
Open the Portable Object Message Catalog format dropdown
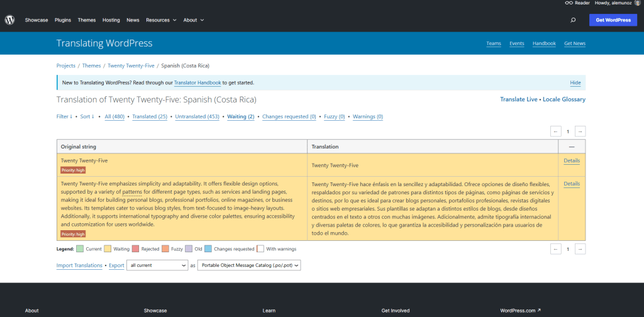pyautogui.click(x=249, y=265)
